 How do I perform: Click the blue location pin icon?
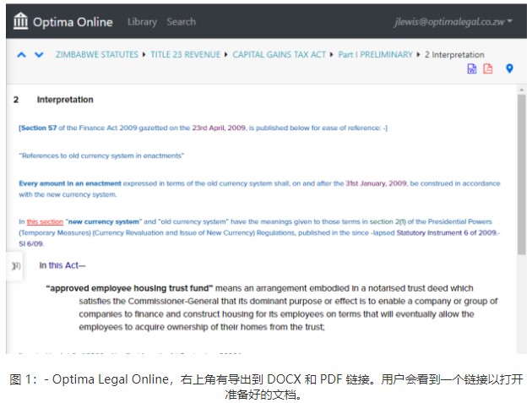(509, 68)
